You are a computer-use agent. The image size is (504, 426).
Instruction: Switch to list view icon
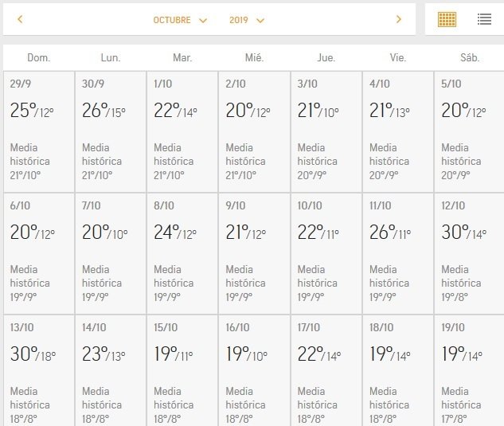coord(484,19)
